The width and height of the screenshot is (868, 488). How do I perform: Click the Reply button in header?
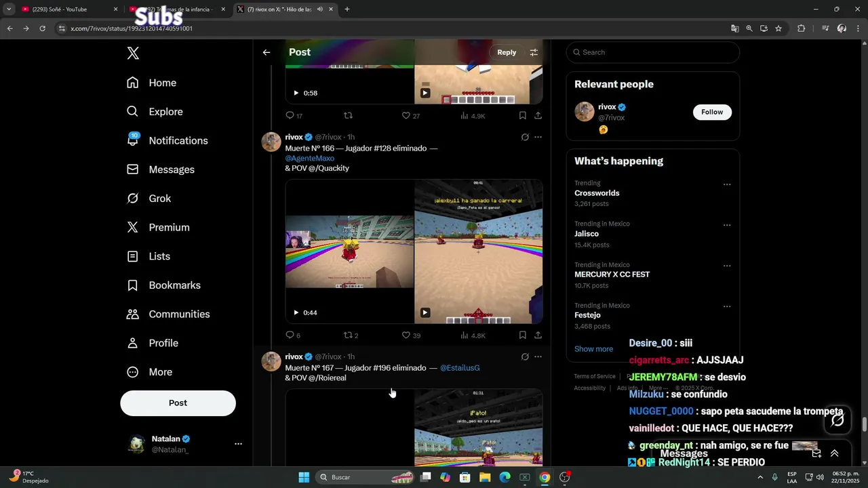coord(507,52)
